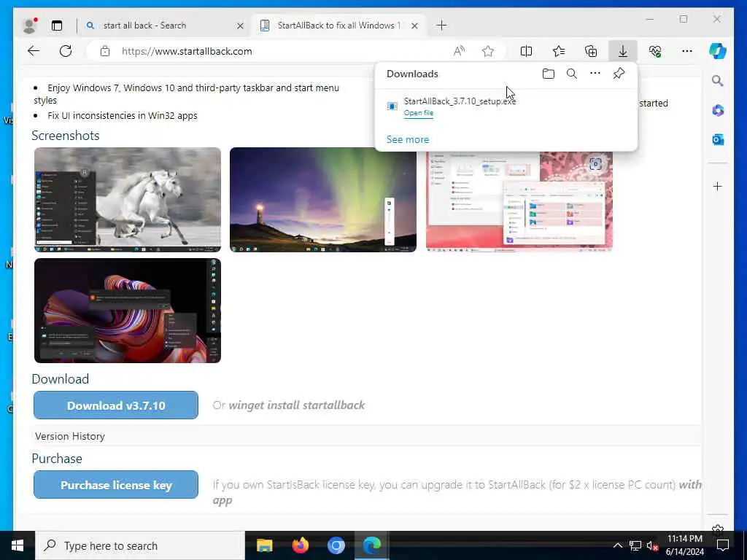Image resolution: width=747 pixels, height=560 pixels.
Task: Add this page to favorites star
Action: (x=488, y=51)
